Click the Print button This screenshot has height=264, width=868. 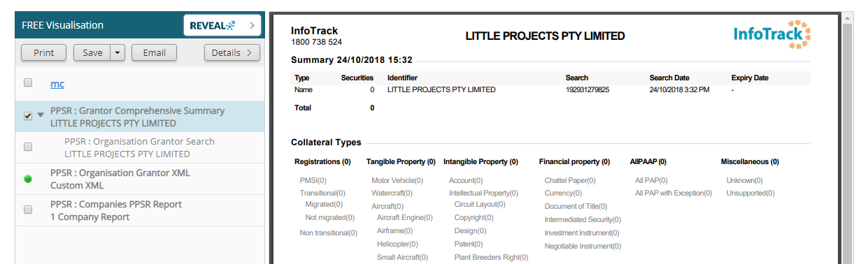[x=44, y=52]
